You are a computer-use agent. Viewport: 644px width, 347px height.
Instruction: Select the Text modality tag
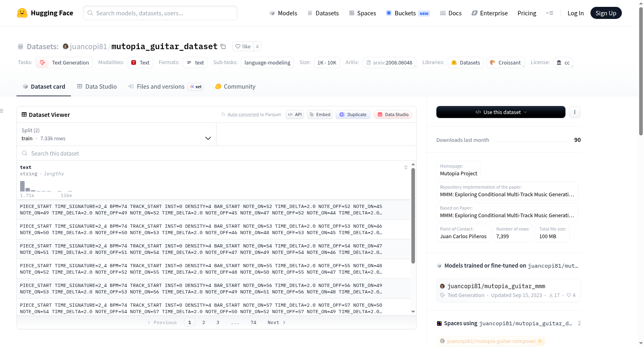pyautogui.click(x=140, y=62)
